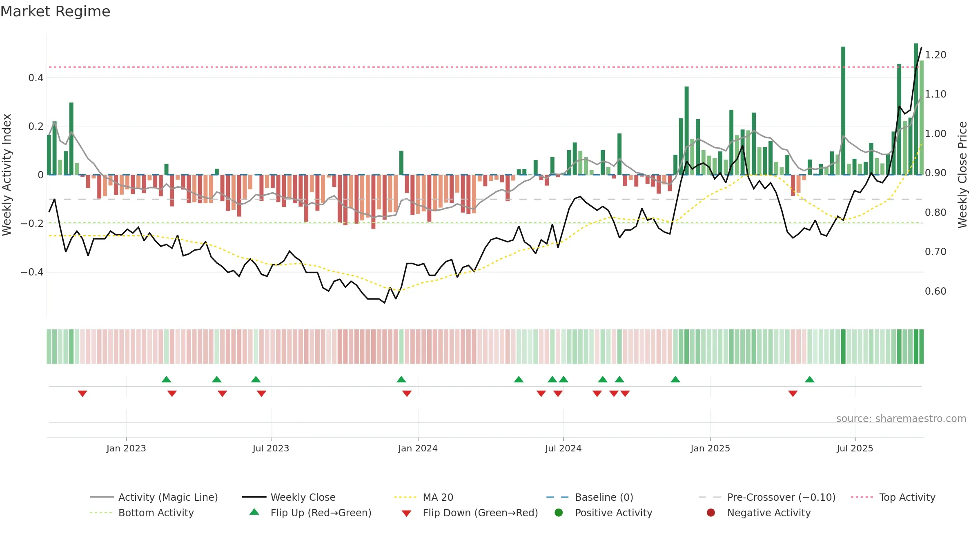The height and width of the screenshot is (551, 980).
Task: Click the 1.20 price axis tick
Action: point(935,55)
